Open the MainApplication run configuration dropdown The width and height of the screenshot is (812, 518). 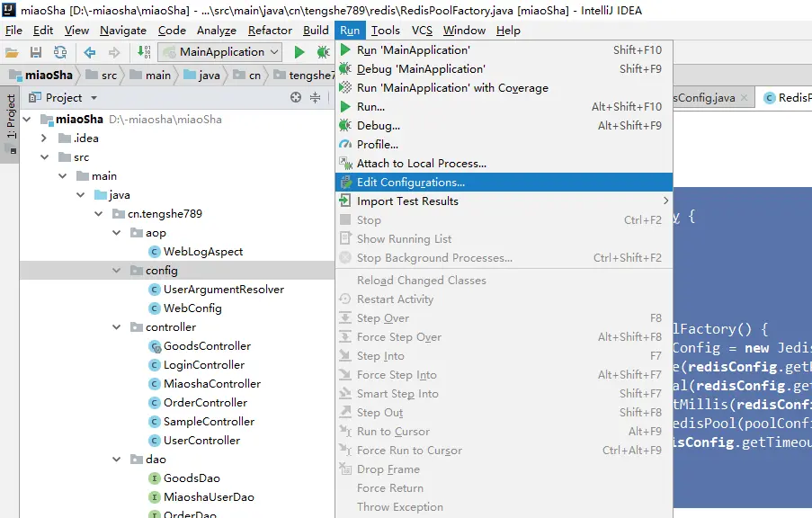coord(220,52)
